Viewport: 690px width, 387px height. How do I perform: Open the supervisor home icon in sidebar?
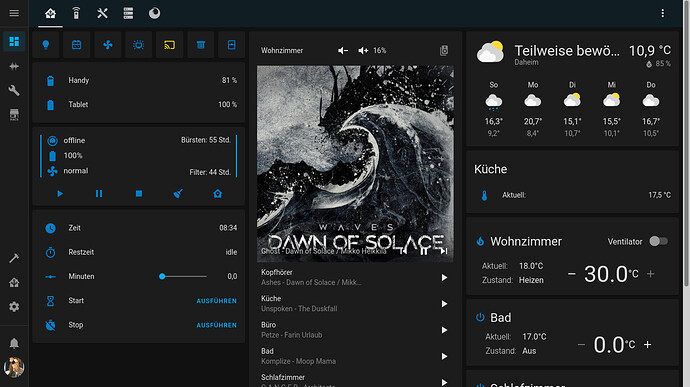point(14,282)
